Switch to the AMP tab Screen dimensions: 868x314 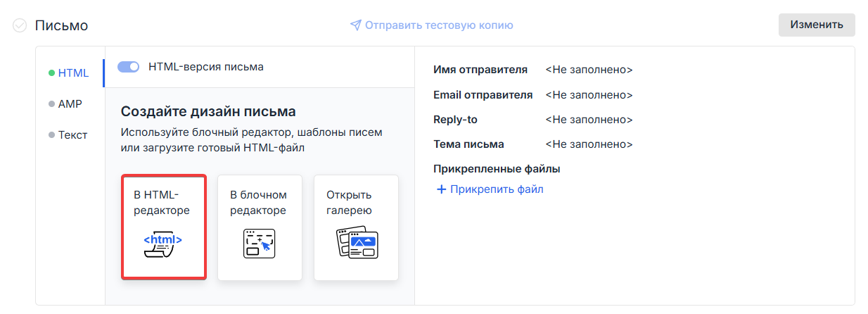tap(65, 103)
